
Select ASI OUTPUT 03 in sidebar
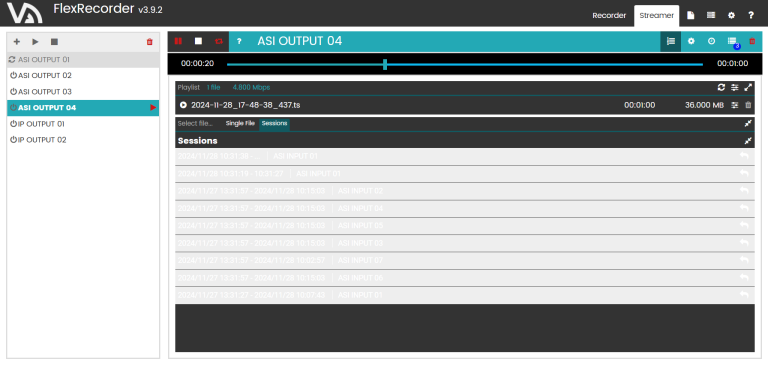point(83,92)
